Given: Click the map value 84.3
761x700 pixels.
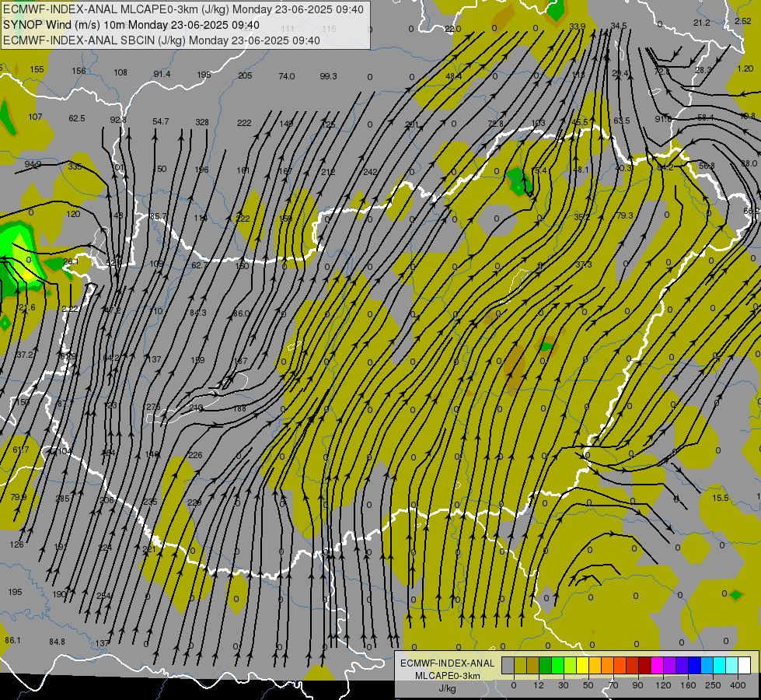Looking at the screenshot, I should coord(198,313).
